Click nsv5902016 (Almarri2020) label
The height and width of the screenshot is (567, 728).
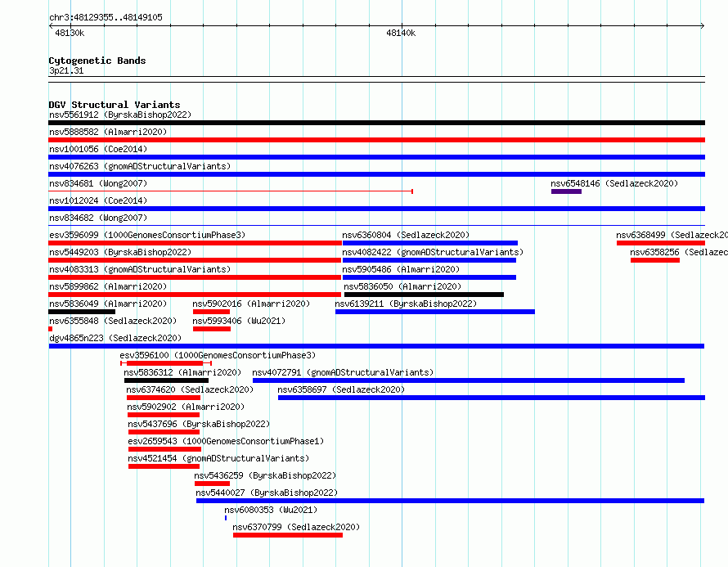(251, 304)
